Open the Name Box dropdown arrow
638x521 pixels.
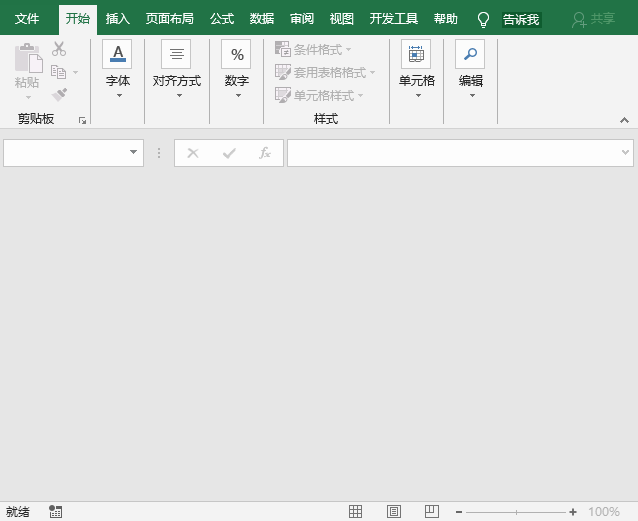[x=134, y=153]
